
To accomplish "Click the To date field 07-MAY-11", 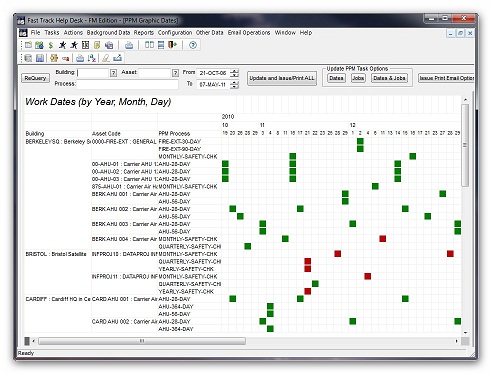I will tap(213, 85).
